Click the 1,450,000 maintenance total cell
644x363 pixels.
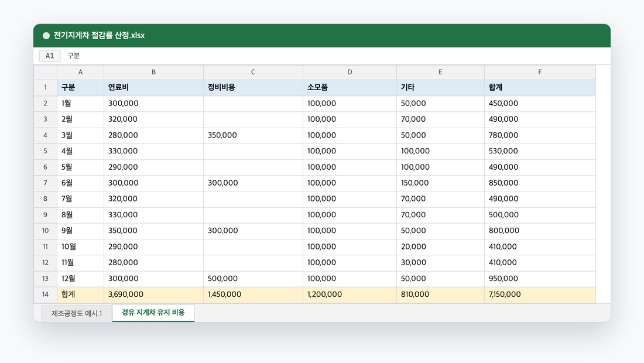pyautogui.click(x=253, y=294)
